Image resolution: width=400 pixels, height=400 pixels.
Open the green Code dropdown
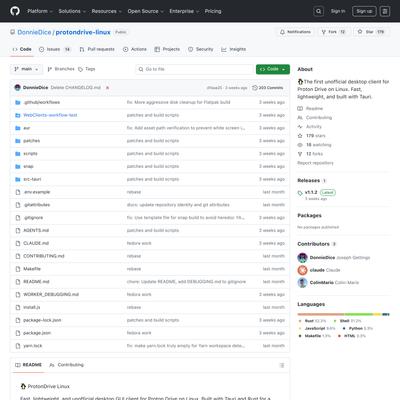click(273, 69)
